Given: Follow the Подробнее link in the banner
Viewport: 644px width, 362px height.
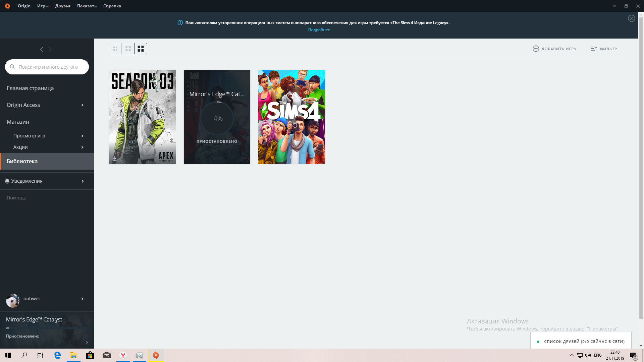Looking at the screenshot, I should [319, 30].
